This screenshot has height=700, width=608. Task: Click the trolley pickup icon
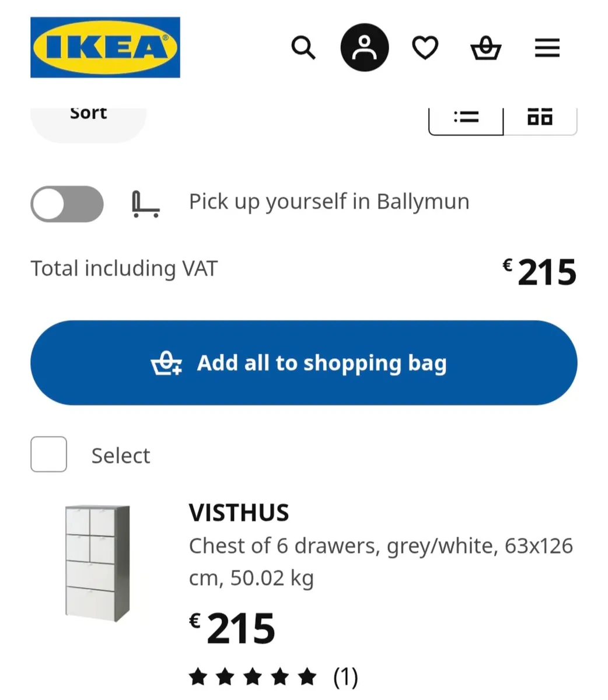145,204
